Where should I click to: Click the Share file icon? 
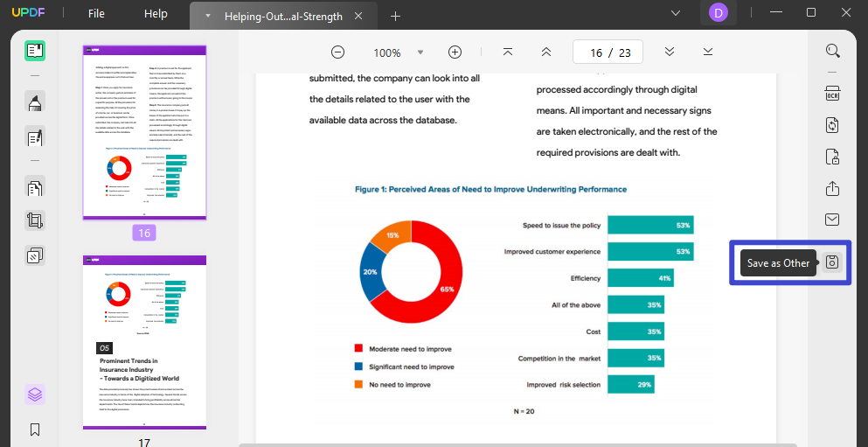(x=832, y=189)
